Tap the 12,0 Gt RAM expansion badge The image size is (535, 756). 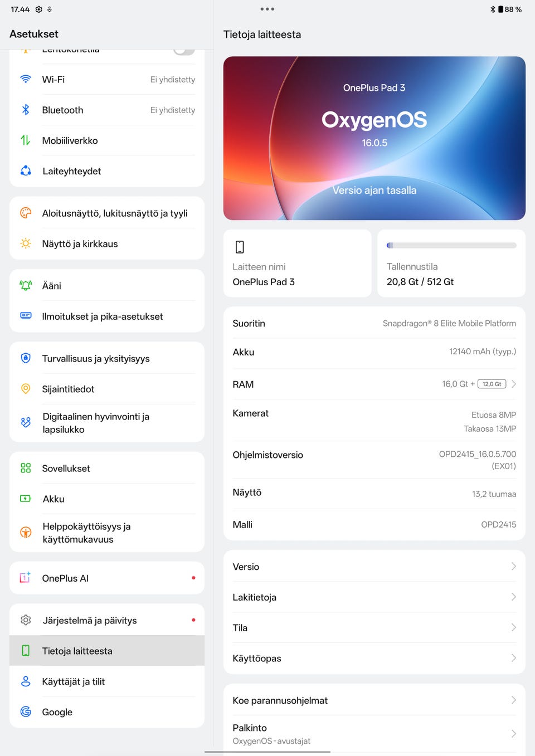492,384
